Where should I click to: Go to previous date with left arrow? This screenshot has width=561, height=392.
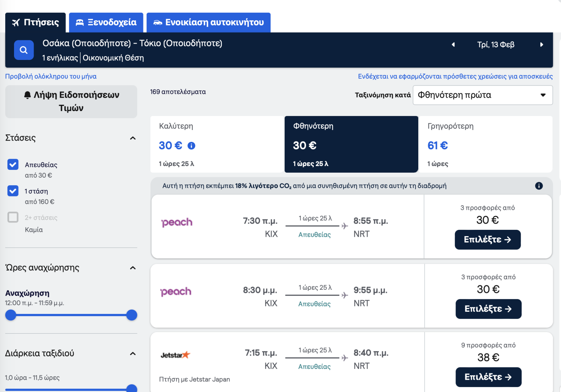click(453, 44)
